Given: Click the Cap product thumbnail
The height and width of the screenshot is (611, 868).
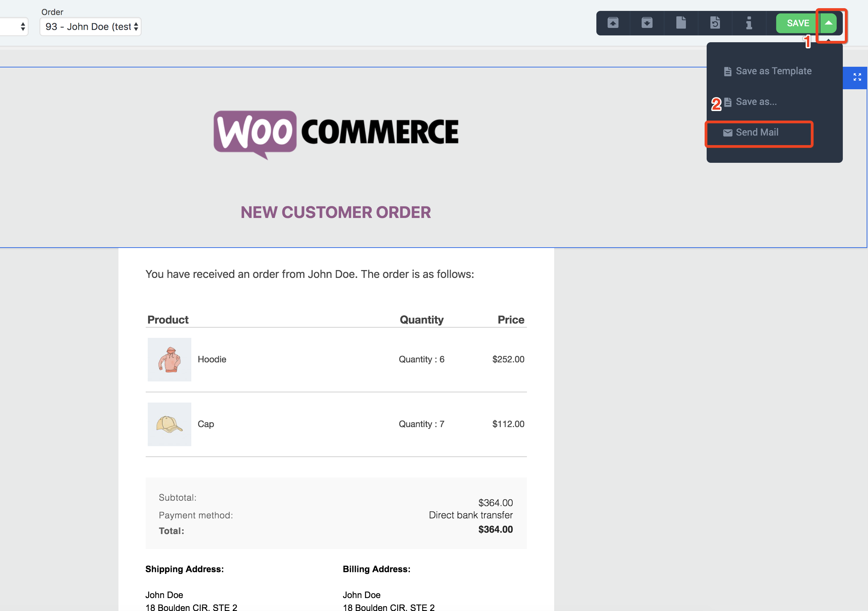Looking at the screenshot, I should [x=170, y=424].
